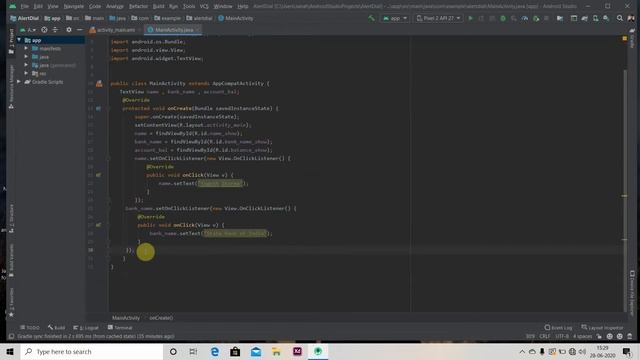Collapse the app module tree node
Viewport: 640px width, 360px height.
[x=19, y=40]
